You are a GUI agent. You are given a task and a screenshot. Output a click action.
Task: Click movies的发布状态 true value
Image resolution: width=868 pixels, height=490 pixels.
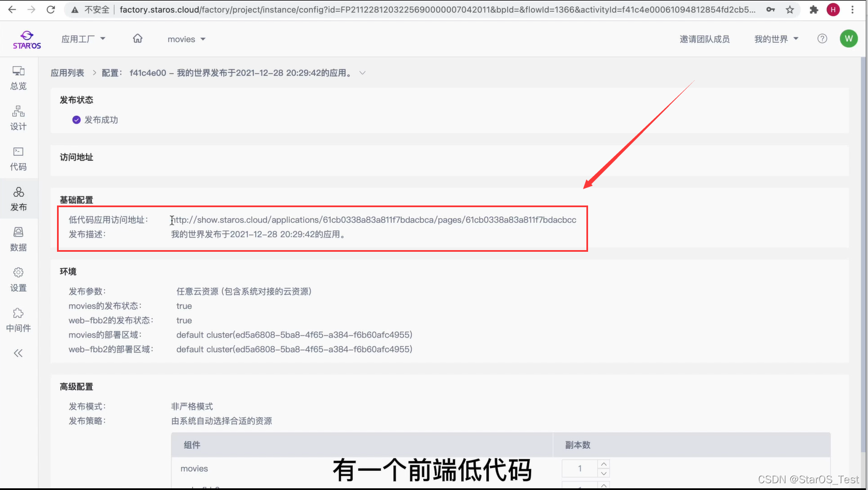(x=184, y=306)
